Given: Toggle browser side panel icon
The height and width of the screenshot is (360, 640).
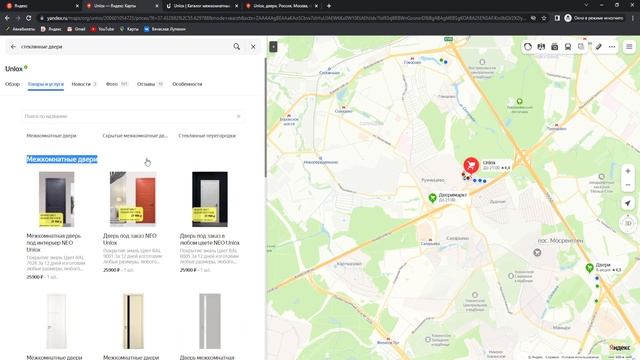Looking at the screenshot, I should [557, 18].
